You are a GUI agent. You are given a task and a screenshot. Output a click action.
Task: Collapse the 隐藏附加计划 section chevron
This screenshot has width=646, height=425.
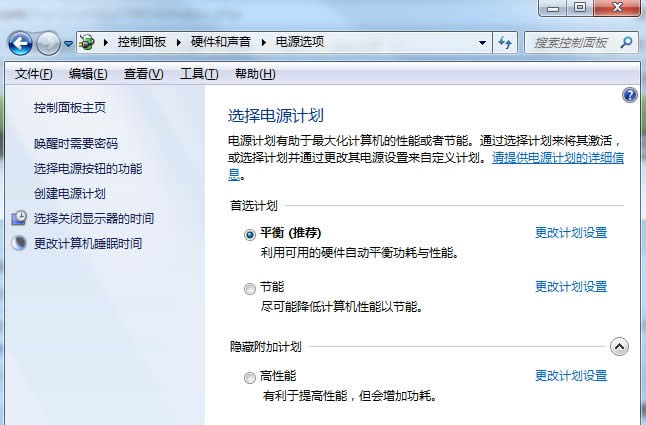619,347
